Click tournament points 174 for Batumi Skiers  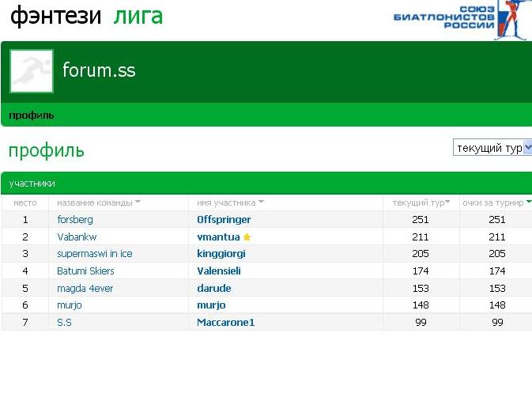coord(496,271)
